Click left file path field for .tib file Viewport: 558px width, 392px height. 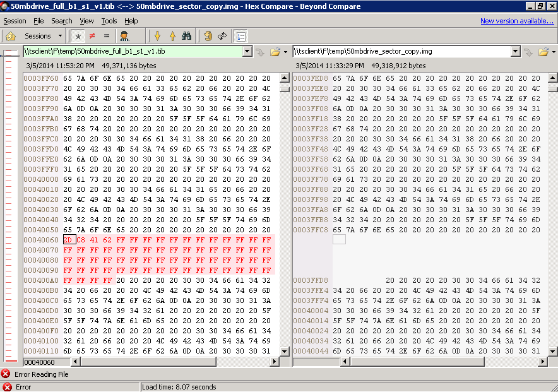[x=133, y=51]
